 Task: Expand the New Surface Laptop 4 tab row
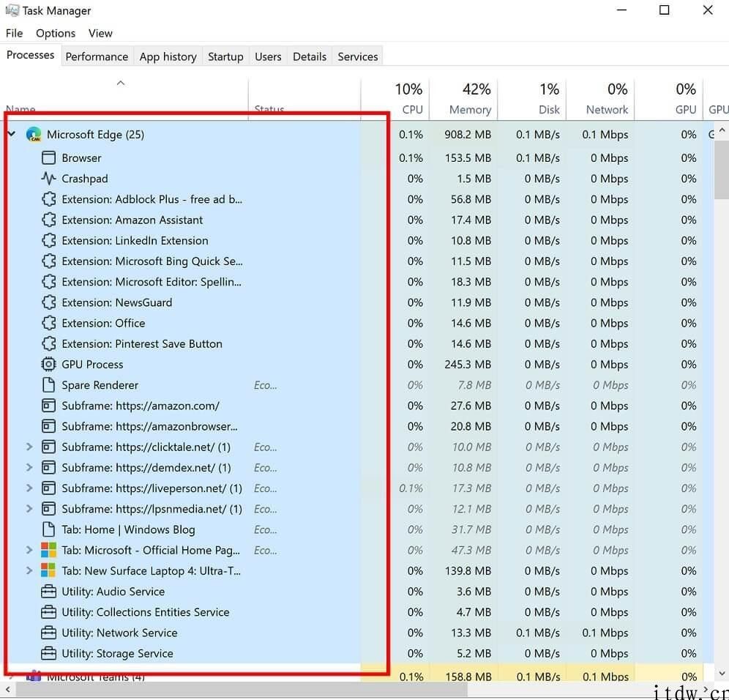29,570
